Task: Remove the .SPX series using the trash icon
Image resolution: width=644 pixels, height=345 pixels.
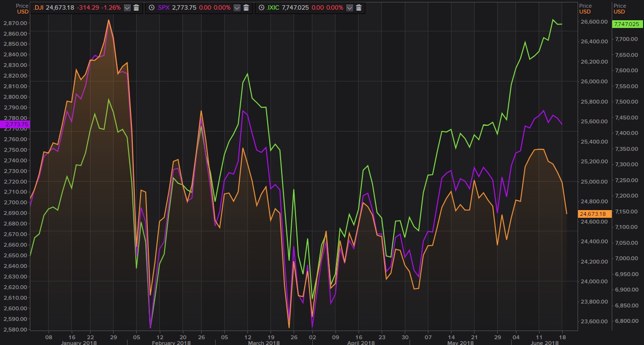Action: (246, 8)
